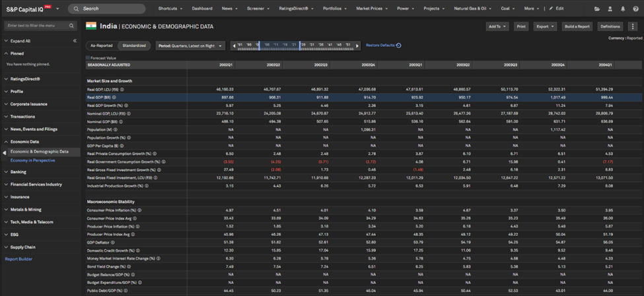Click Build a Report button

click(577, 26)
